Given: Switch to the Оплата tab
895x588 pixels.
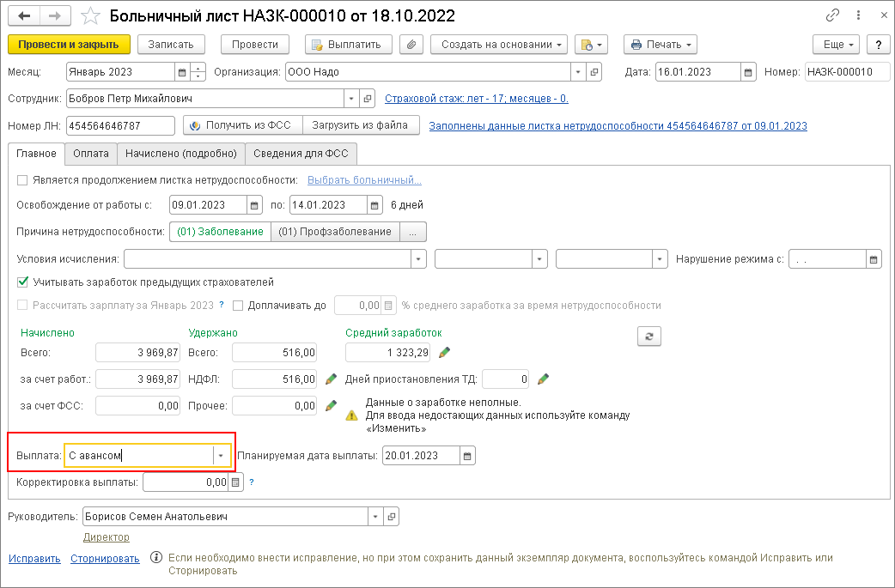Looking at the screenshot, I should [90, 154].
